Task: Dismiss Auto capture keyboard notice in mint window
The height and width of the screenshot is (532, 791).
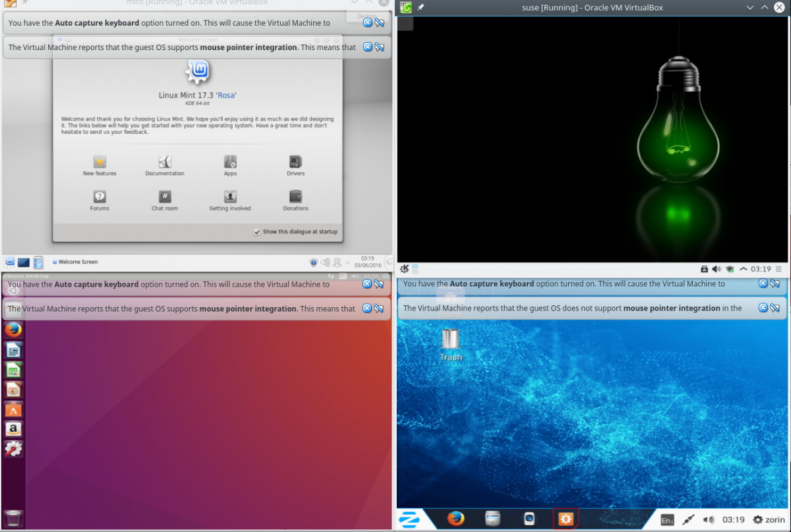Action: (368, 22)
